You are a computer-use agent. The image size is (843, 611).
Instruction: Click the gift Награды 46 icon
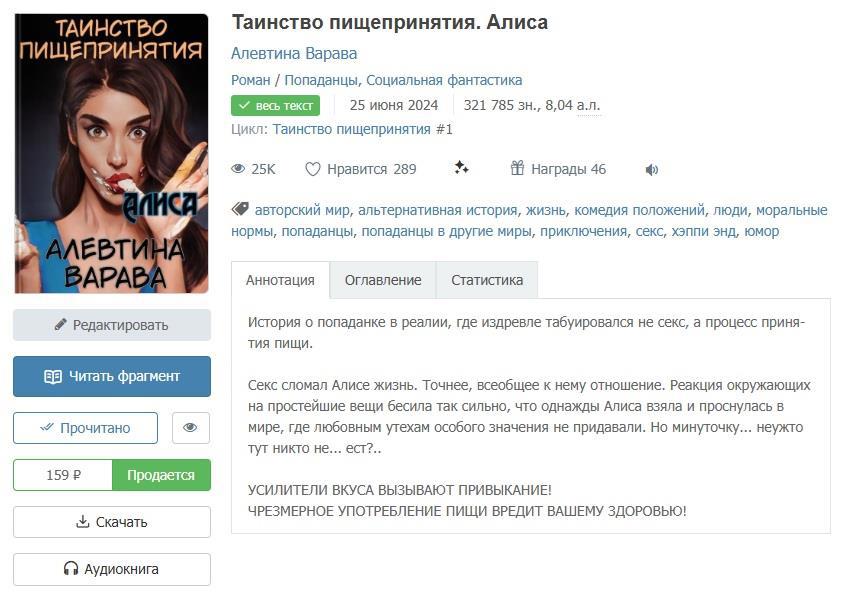(x=517, y=168)
